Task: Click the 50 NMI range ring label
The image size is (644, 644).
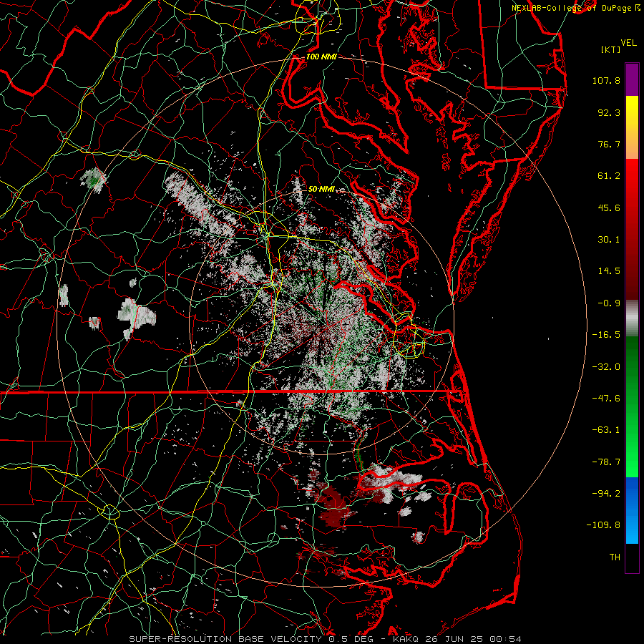Action: [x=321, y=189]
